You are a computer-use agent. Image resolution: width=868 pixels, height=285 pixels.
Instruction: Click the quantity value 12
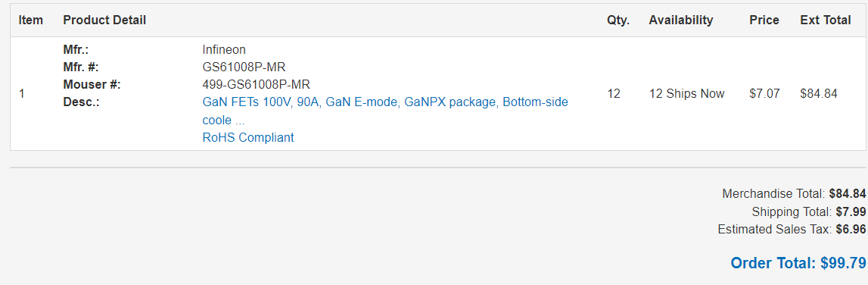pyautogui.click(x=614, y=94)
